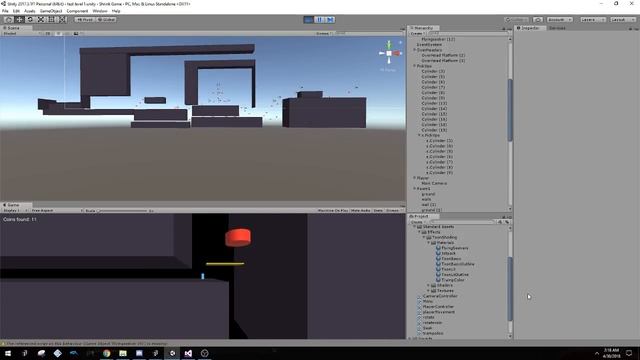Select the PlayerController script icon

419,307
